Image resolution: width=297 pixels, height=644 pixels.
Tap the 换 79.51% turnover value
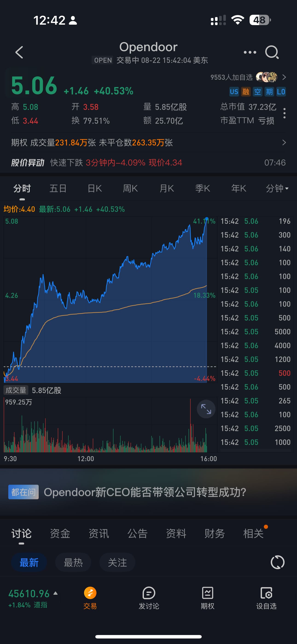click(x=90, y=121)
